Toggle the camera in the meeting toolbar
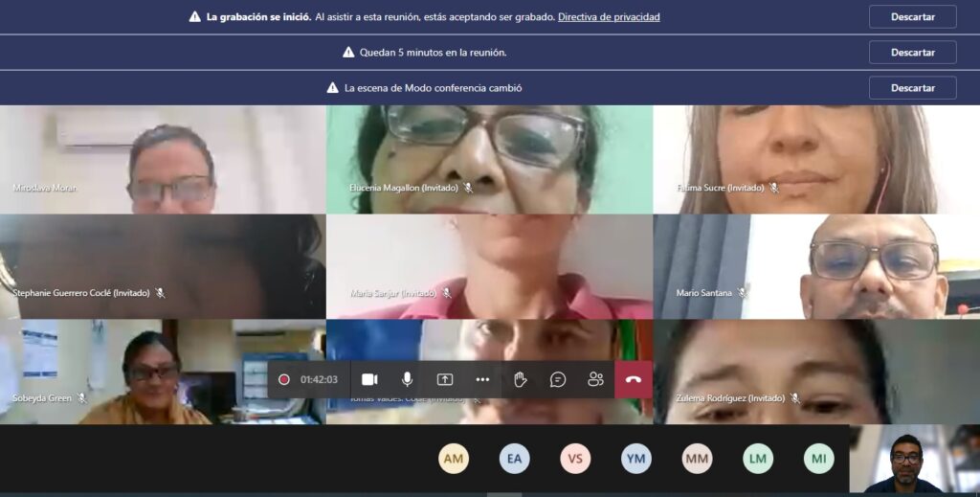Viewport: 980px width, 497px height. click(369, 379)
